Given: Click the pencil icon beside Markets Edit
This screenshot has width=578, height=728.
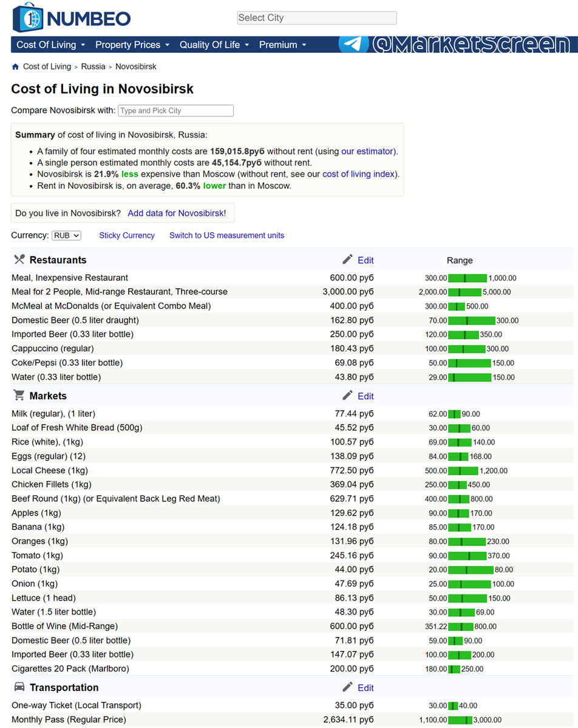Looking at the screenshot, I should pos(347,396).
